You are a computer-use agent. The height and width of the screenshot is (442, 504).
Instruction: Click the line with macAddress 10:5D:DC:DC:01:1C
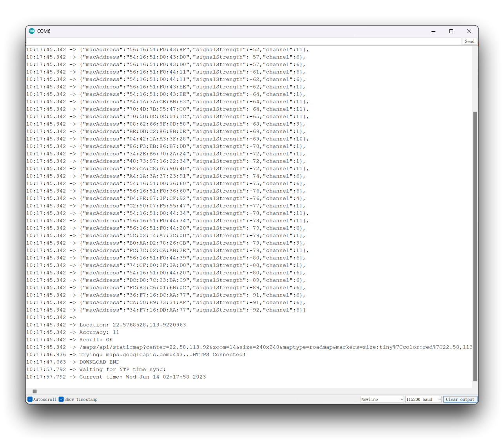coord(167,117)
